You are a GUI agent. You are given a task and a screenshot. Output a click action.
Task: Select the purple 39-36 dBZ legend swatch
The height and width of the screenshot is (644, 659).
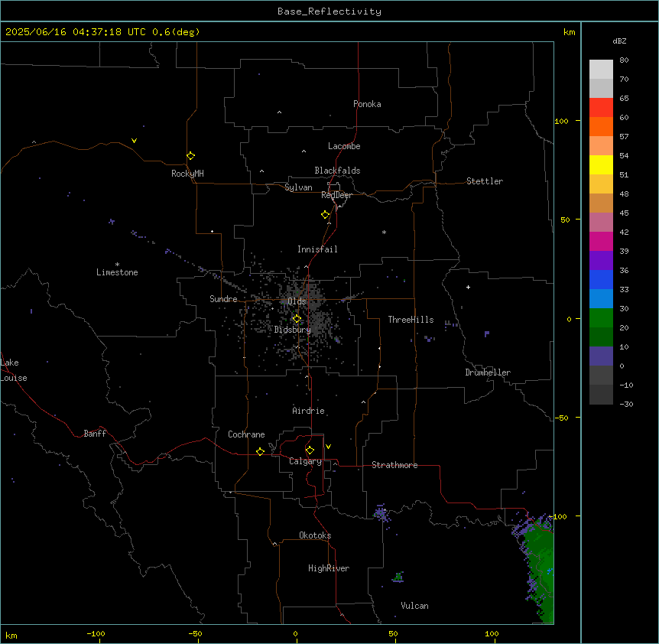(601, 260)
